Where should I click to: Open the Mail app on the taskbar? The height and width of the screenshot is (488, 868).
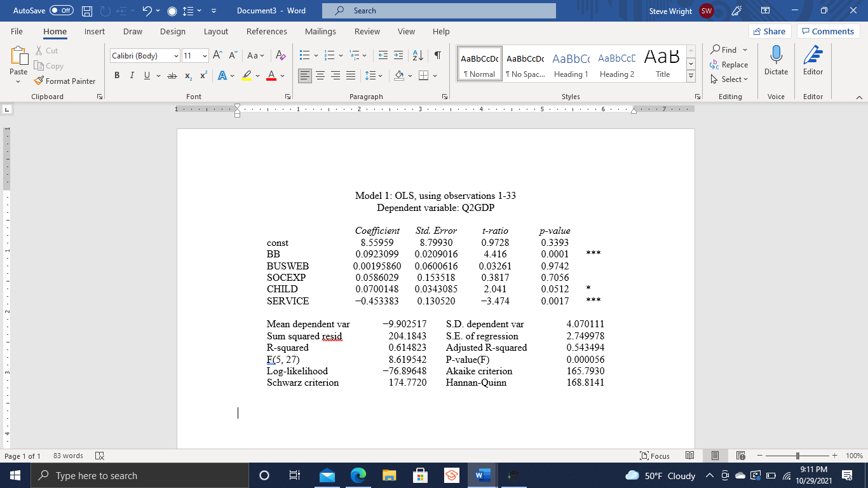click(x=327, y=475)
